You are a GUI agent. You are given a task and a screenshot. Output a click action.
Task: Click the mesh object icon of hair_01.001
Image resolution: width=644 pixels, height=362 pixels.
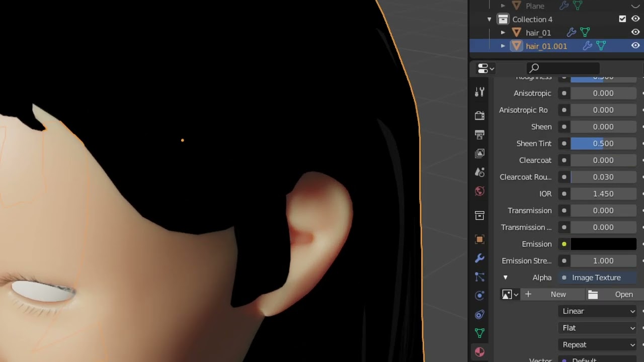(x=516, y=46)
